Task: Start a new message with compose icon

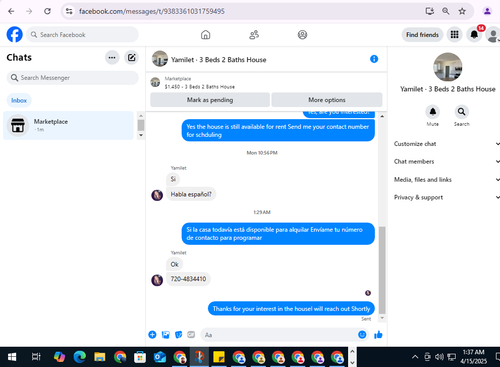Action: (132, 58)
